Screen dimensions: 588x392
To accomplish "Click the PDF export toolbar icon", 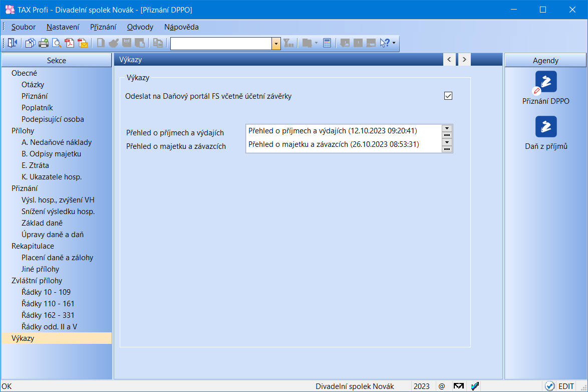I will tap(70, 43).
